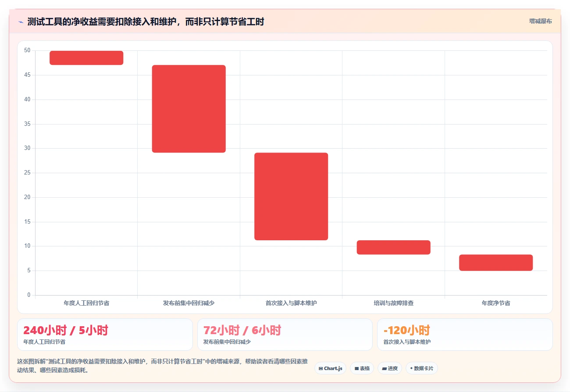Click y-axis tick value 30
This screenshot has height=392, width=570.
pos(27,148)
